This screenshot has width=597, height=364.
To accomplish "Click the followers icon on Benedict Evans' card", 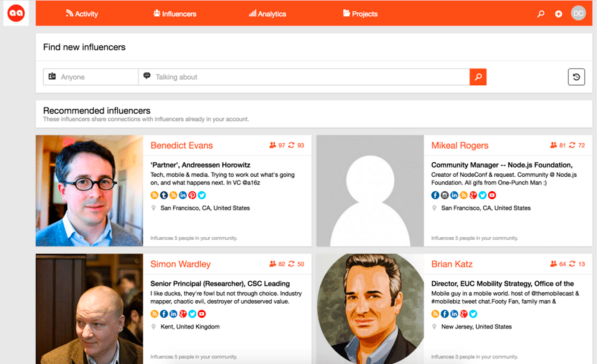I will click(x=273, y=145).
